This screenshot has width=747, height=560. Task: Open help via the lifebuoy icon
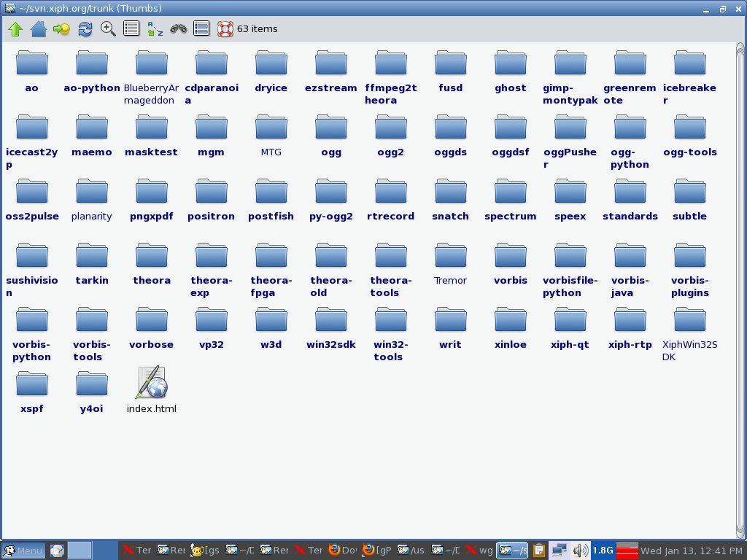[x=225, y=29]
